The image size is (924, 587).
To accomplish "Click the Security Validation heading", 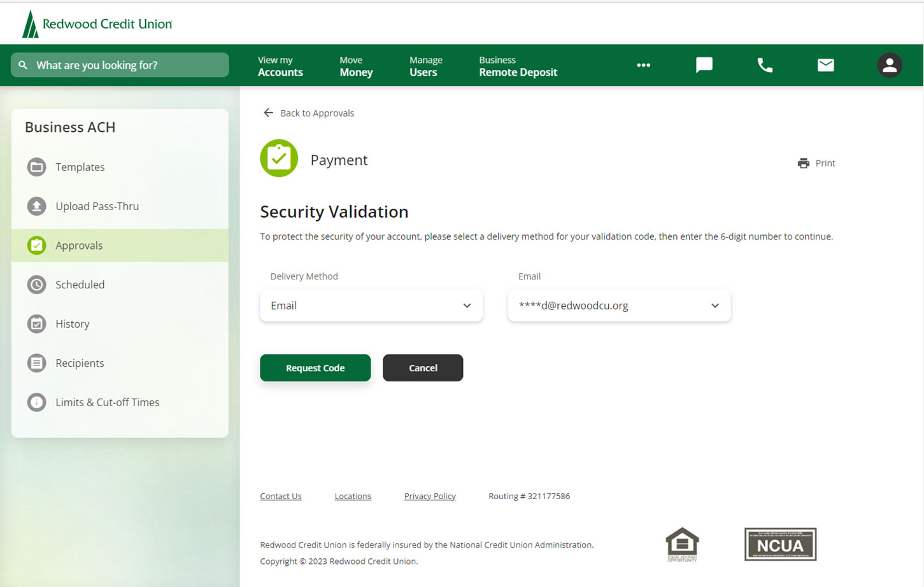I will point(334,211).
